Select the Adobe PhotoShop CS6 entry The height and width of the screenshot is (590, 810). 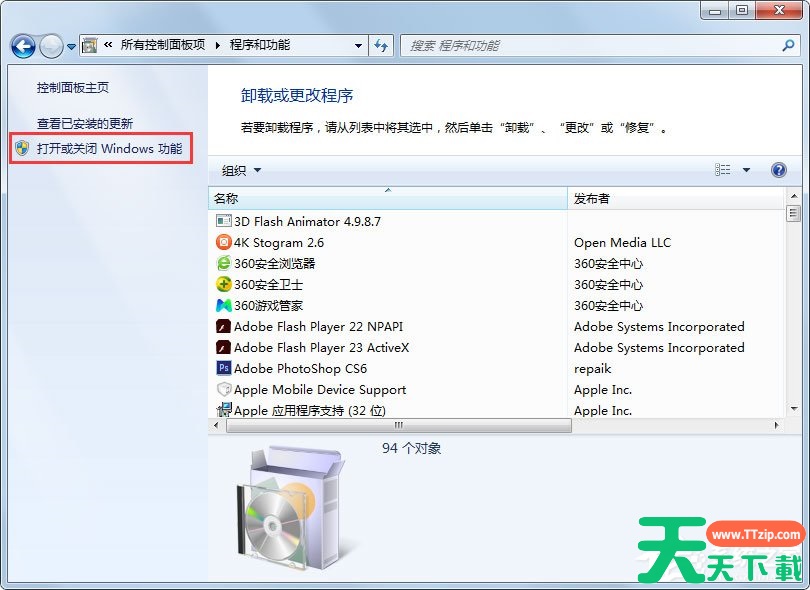pos(300,368)
